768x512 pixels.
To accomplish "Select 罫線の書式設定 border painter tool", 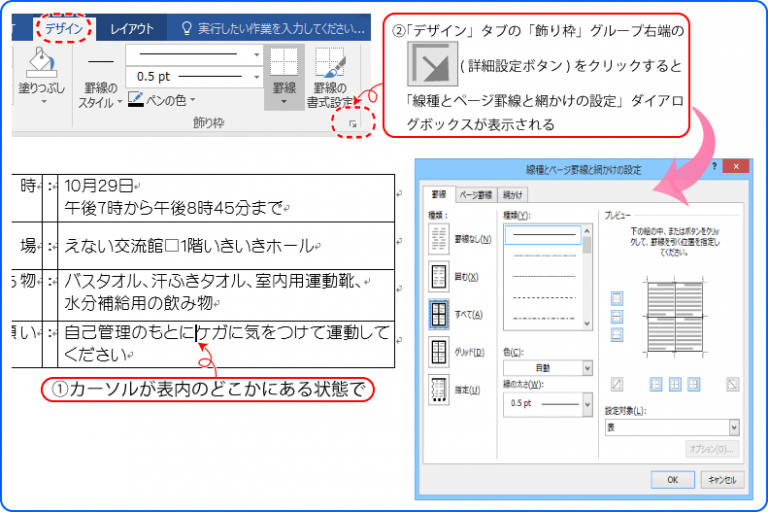I will (330, 78).
